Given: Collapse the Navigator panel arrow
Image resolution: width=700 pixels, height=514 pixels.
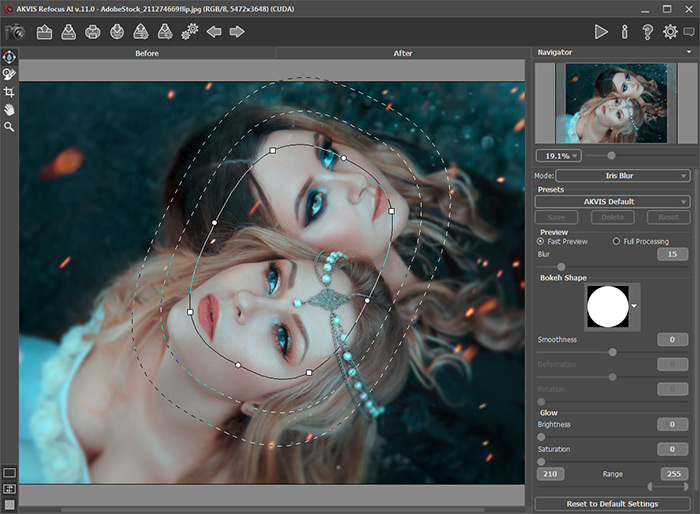Looking at the screenshot, I should pyautogui.click(x=689, y=52).
